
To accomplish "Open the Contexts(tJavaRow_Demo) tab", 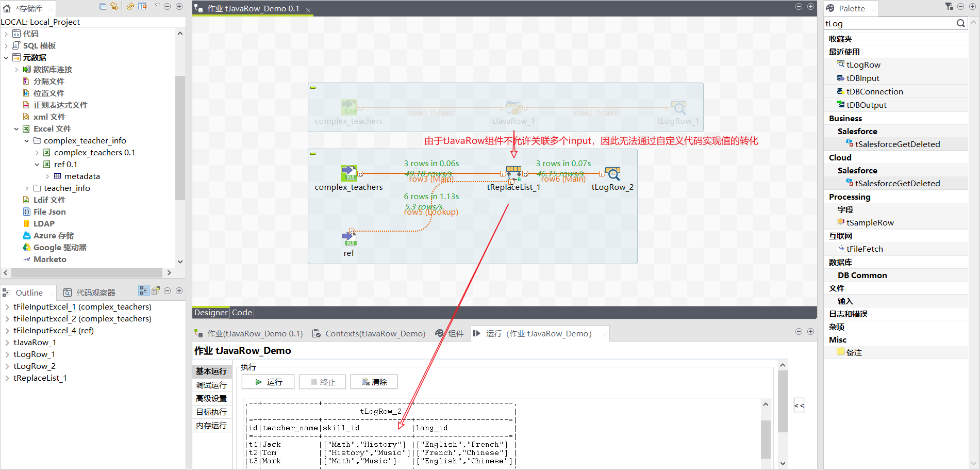I will 375,333.
